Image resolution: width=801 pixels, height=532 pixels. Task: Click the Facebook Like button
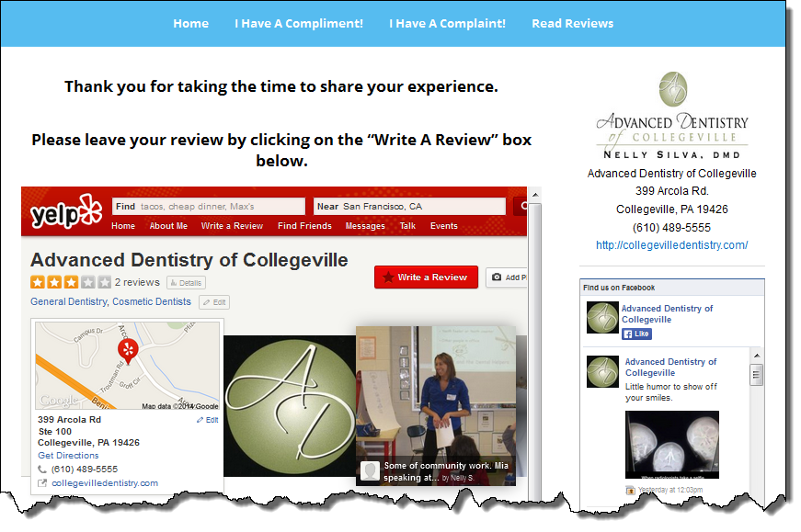pos(636,334)
